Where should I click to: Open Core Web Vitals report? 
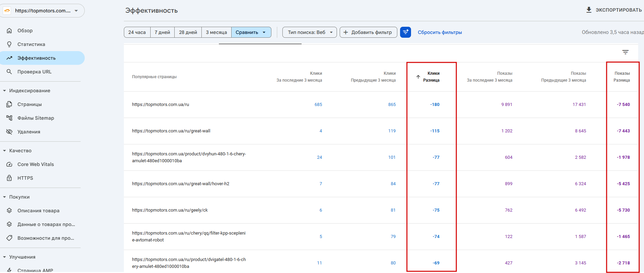click(36, 164)
